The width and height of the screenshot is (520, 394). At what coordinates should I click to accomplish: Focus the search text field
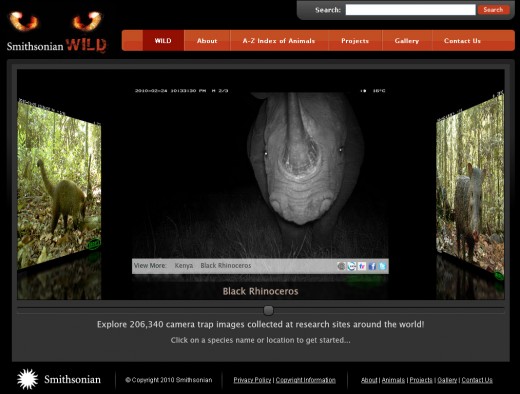tap(410, 10)
